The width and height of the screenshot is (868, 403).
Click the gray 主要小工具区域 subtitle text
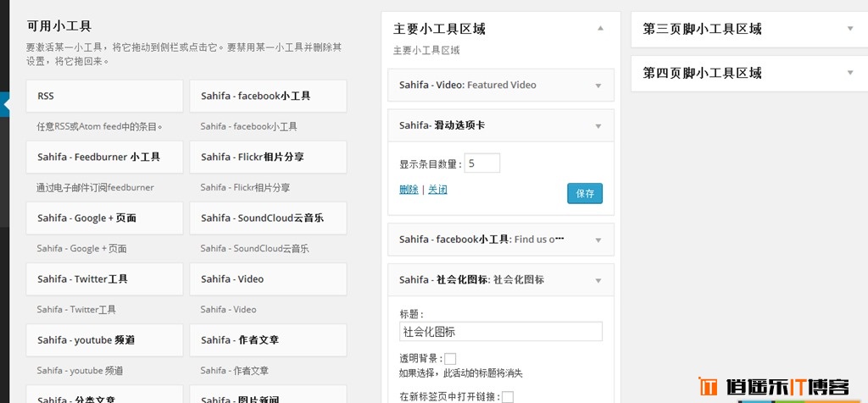[x=426, y=50]
